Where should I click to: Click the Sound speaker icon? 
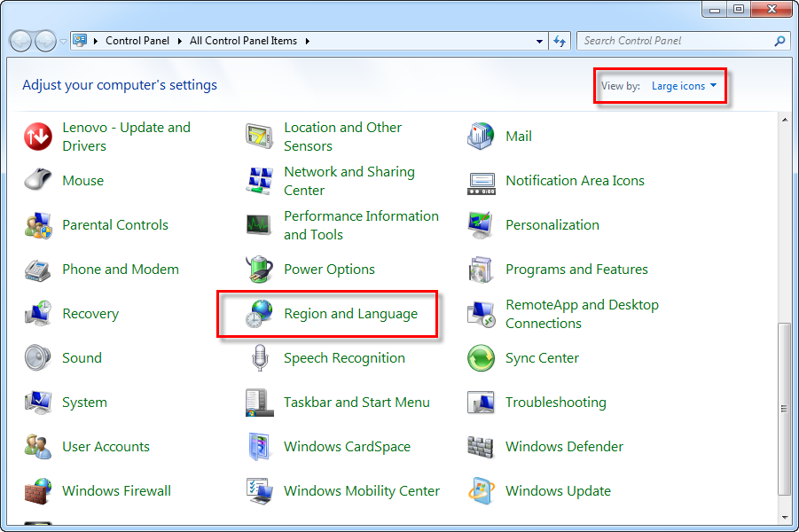click(x=38, y=358)
